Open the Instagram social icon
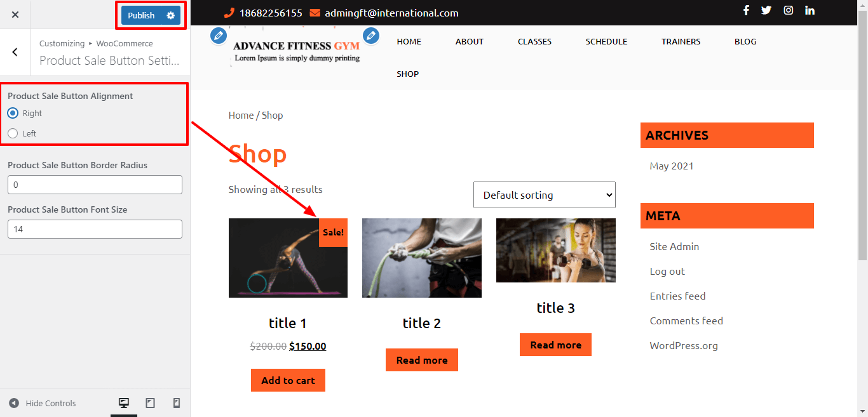Image resolution: width=868 pixels, height=417 pixels. [x=788, y=10]
